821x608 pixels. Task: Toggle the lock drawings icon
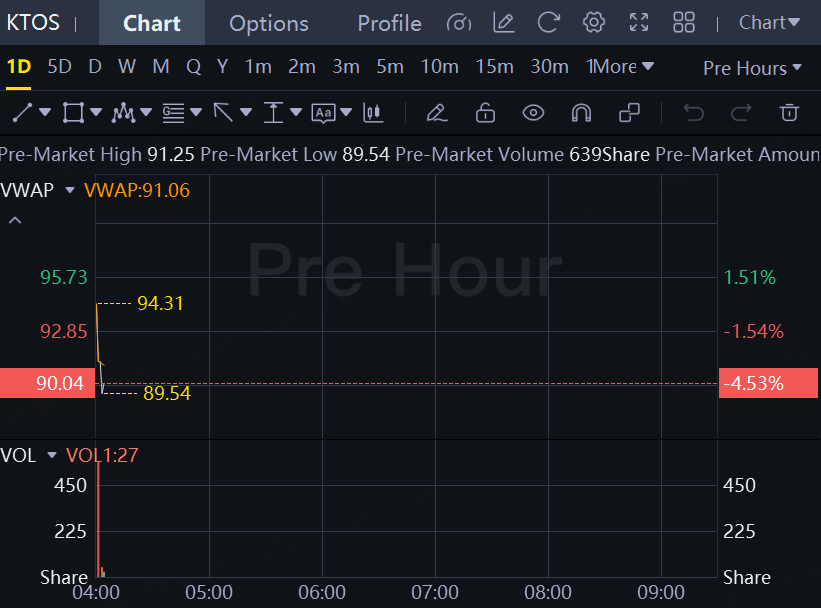pos(485,112)
